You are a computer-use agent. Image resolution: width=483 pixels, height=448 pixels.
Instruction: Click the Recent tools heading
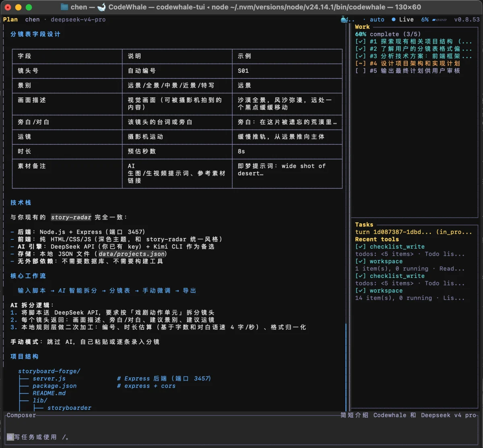[377, 239]
